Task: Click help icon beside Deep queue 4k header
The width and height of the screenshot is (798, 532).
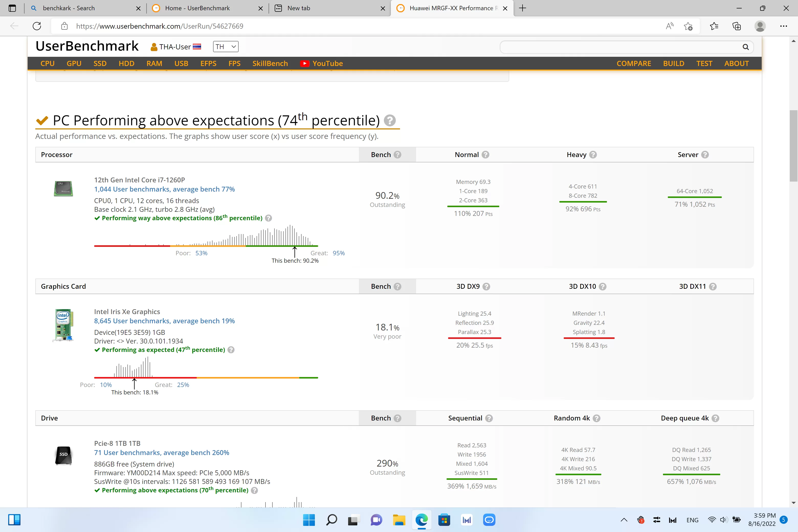Action: (x=715, y=418)
